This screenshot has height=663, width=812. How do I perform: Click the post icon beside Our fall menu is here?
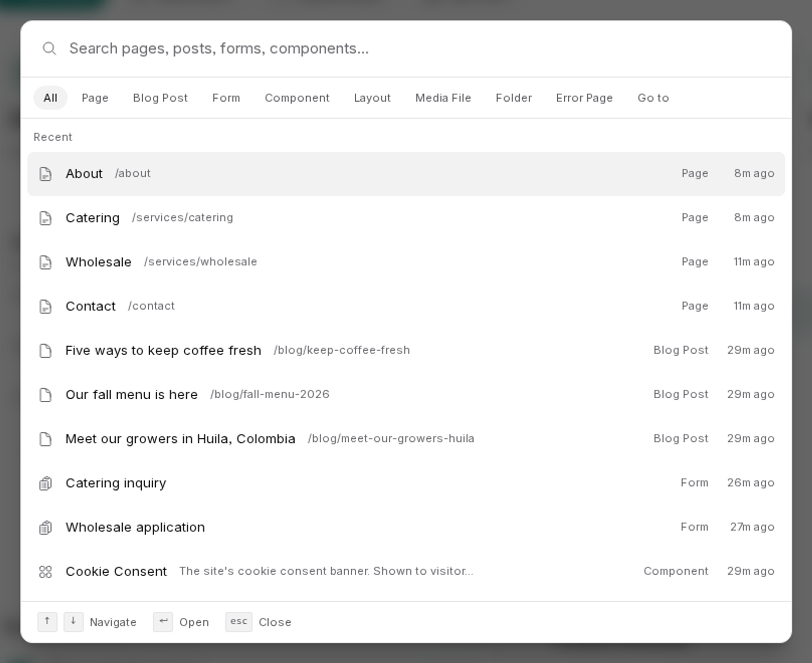46,395
